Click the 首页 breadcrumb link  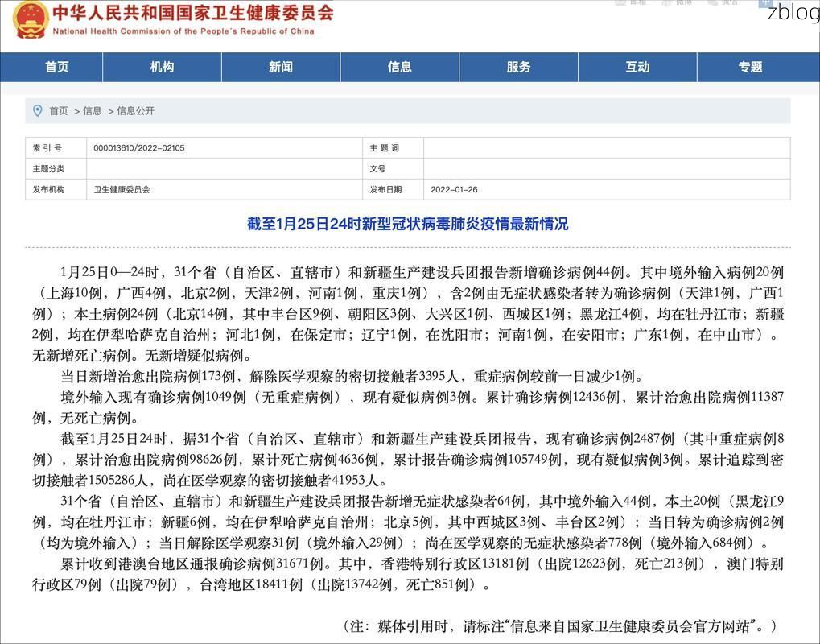click(59, 111)
